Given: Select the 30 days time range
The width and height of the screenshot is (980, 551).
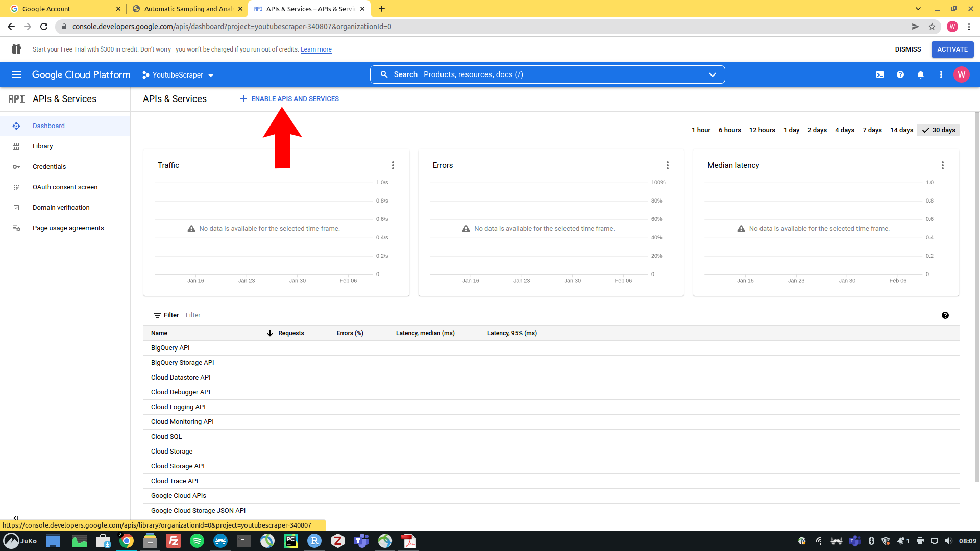Looking at the screenshot, I should point(938,130).
